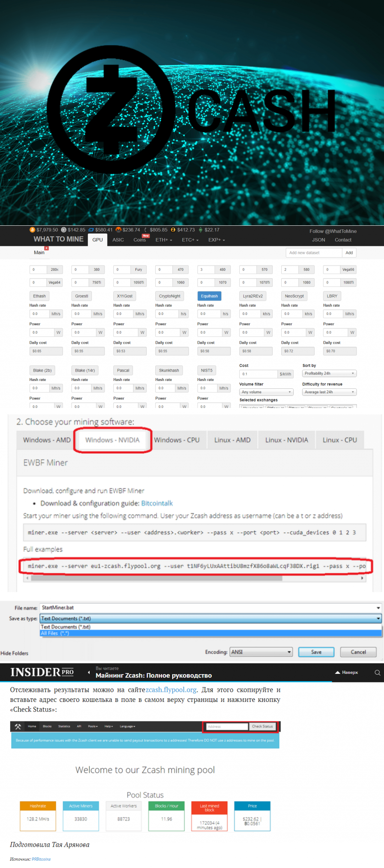Click the back triangle beside article title
Screen dimensions: 384x868
(x=89, y=672)
